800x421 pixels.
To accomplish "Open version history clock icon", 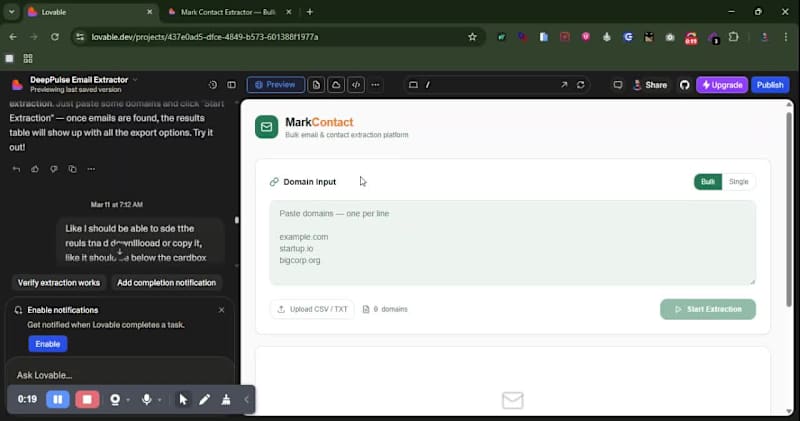I will pos(213,85).
